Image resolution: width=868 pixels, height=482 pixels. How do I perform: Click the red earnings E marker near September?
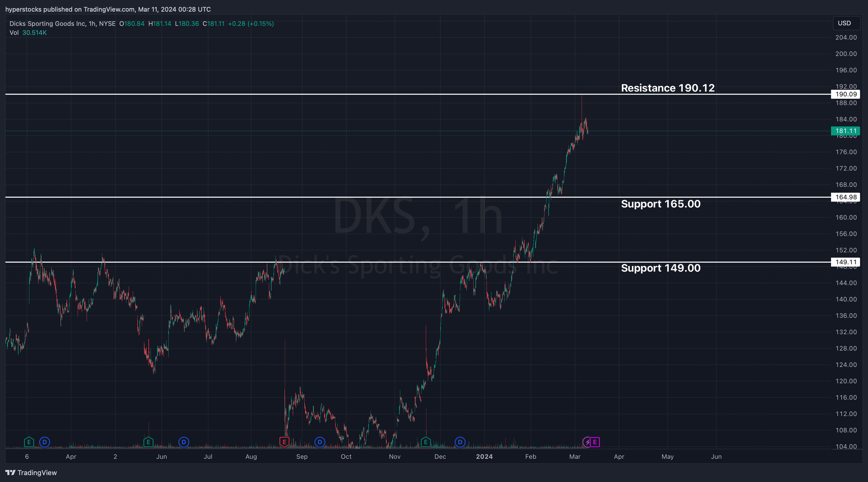tap(284, 442)
